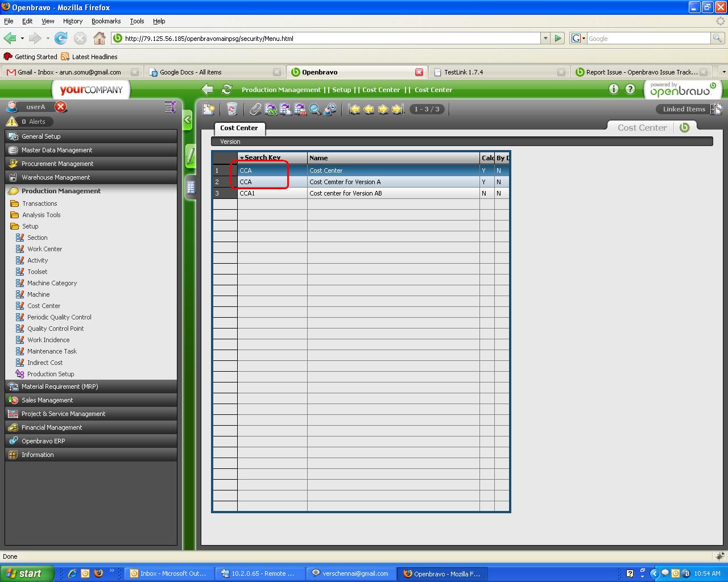Export the grid to PDF
Viewport: 728px width, 582px height.
[x=300, y=109]
